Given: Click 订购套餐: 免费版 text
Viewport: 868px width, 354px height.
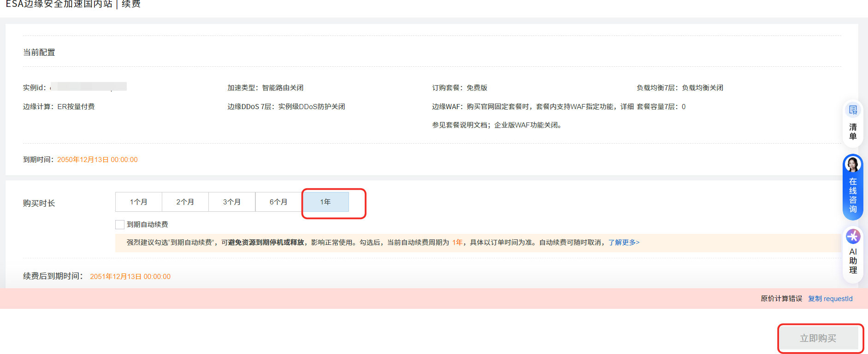Looking at the screenshot, I should [460, 87].
